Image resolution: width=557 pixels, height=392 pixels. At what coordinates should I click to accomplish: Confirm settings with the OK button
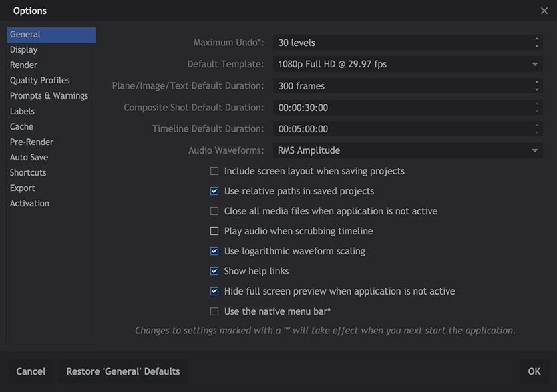(x=534, y=371)
